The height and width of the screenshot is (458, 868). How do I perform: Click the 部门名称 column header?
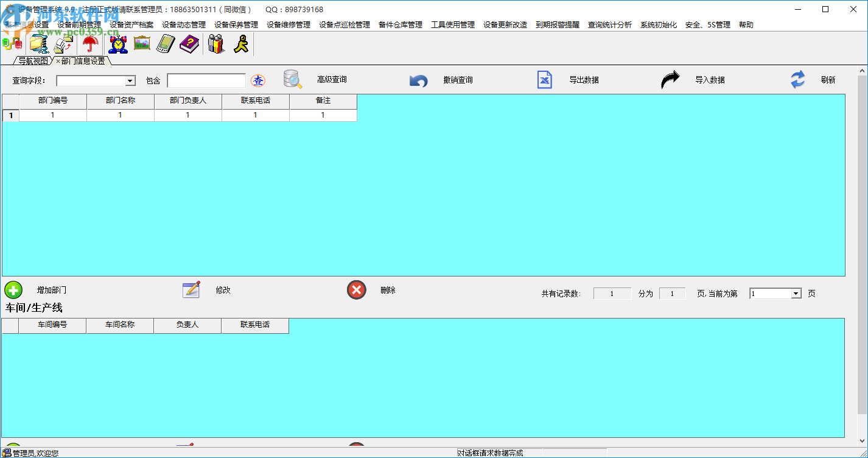pyautogui.click(x=121, y=100)
